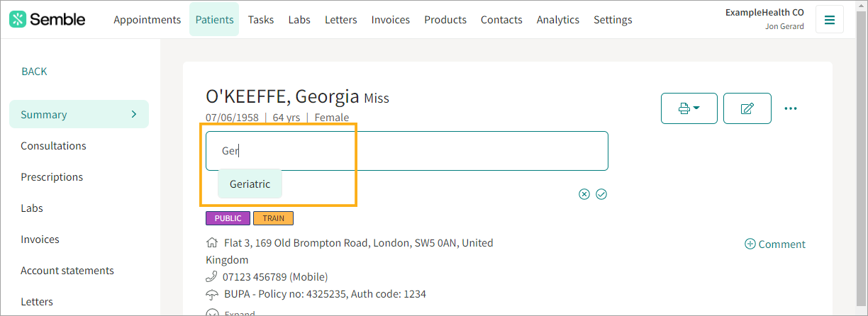Open the print dropdown button
Screen dimensions: 868x316
689,108
